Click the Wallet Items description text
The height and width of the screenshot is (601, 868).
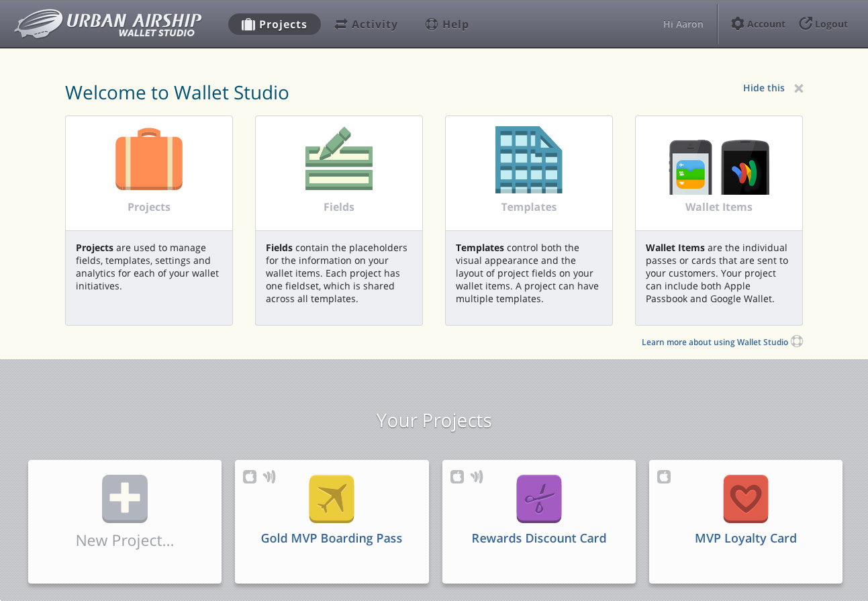click(717, 273)
